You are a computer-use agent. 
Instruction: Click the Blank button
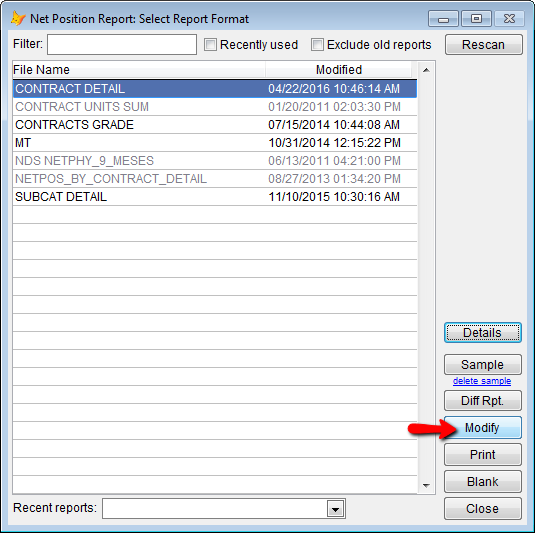pyautogui.click(x=483, y=481)
